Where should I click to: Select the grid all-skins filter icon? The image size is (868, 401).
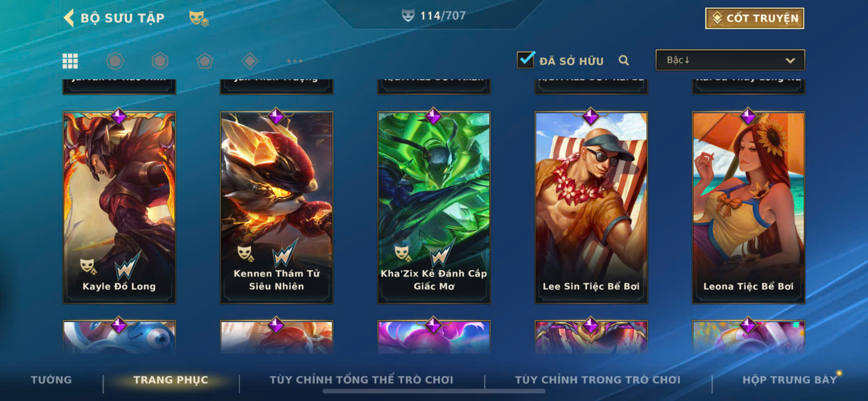[x=70, y=61]
